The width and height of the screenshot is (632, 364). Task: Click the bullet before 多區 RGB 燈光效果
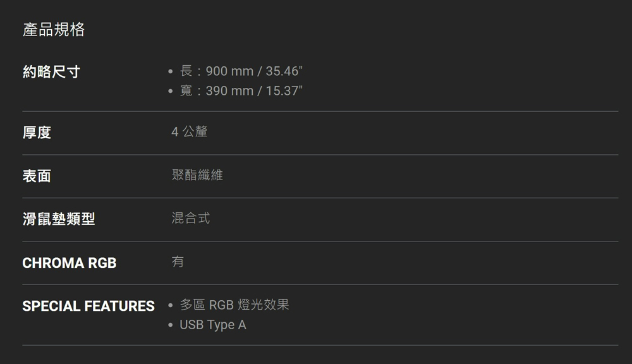coord(171,306)
